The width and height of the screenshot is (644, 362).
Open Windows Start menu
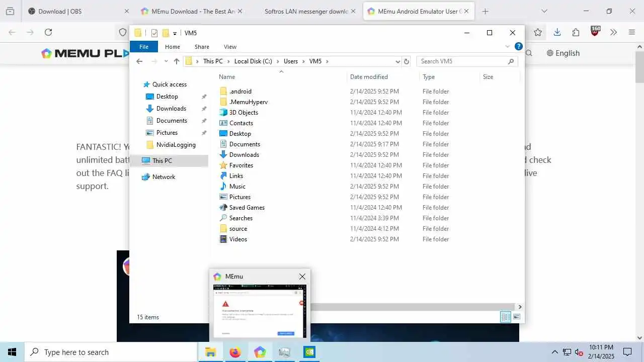tap(12, 352)
